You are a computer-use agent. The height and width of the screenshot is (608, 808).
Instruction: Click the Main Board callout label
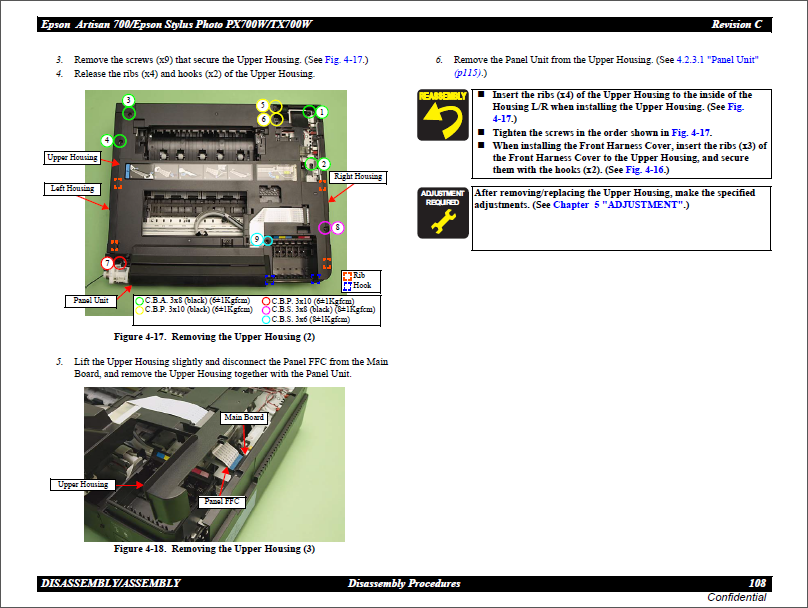coord(243,417)
